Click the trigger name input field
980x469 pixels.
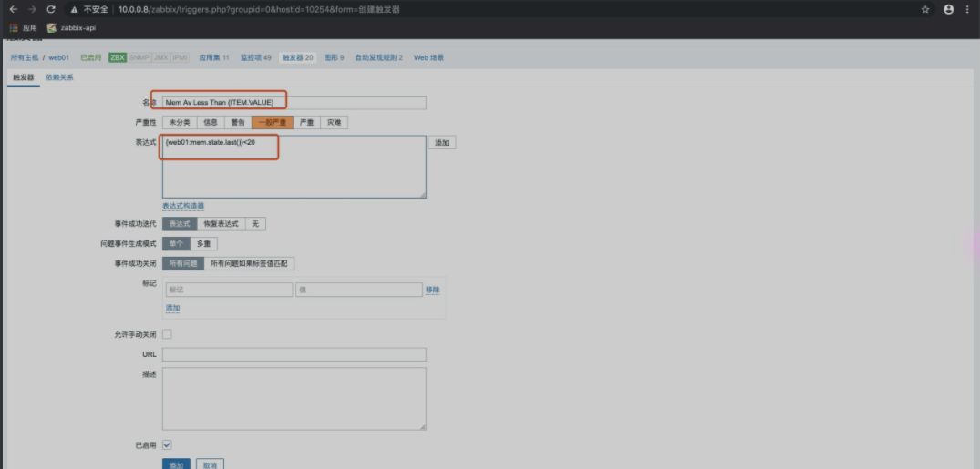(x=294, y=102)
